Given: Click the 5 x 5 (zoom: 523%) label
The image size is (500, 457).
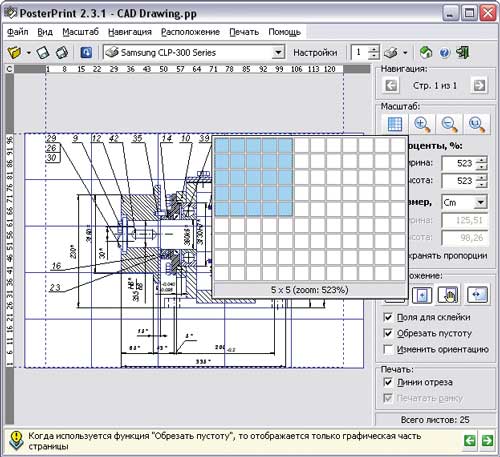Looking at the screenshot, I should click(310, 290).
